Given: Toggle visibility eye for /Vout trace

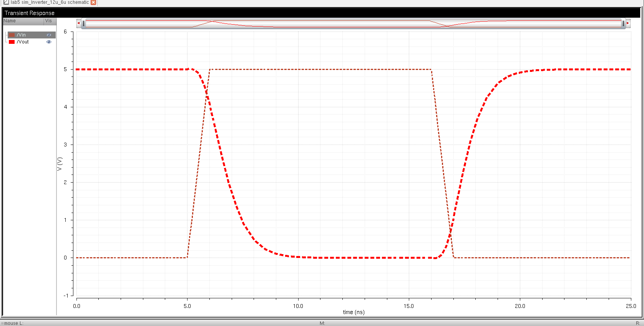Looking at the screenshot, I should 49,42.
